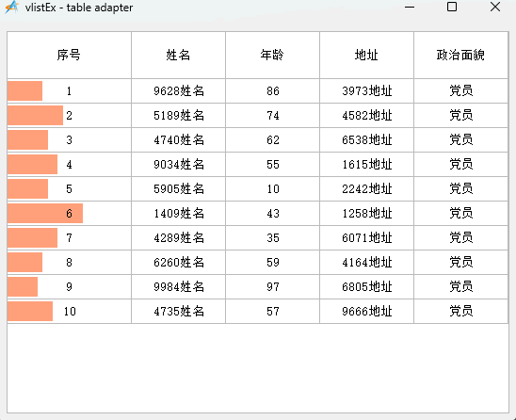
Task: Select the 序号 column header
Action: [x=69, y=55]
